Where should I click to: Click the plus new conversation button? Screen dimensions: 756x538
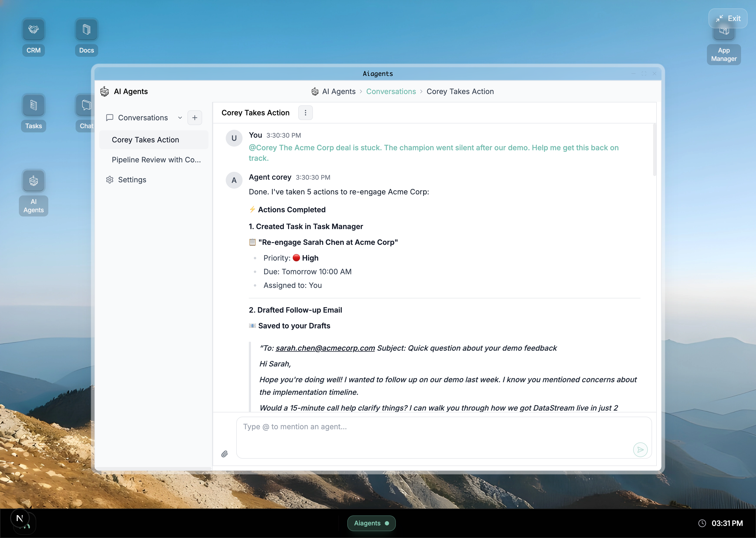coord(195,118)
